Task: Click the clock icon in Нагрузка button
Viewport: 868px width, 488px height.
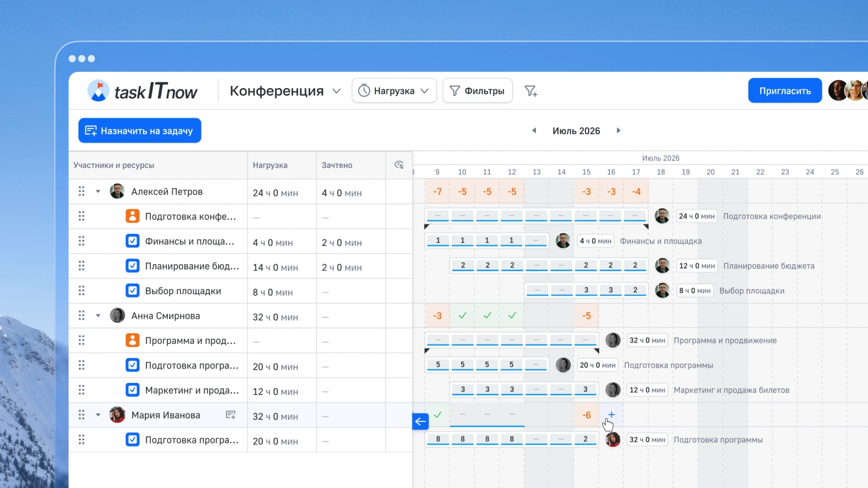Action: click(364, 91)
